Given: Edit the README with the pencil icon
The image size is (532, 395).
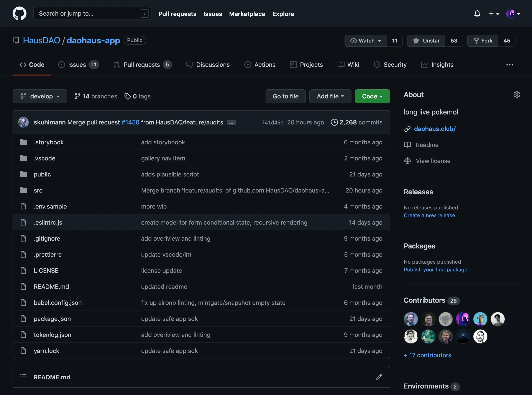Looking at the screenshot, I should 379,377.
